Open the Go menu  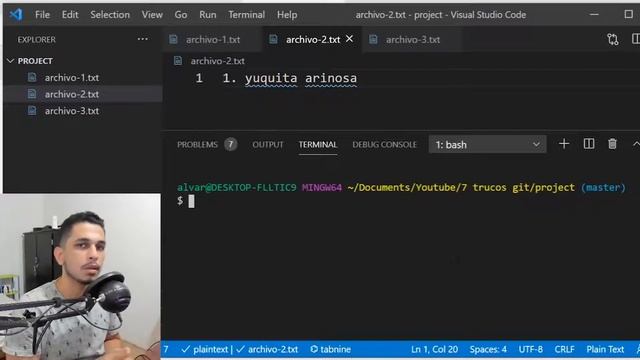coord(181,15)
